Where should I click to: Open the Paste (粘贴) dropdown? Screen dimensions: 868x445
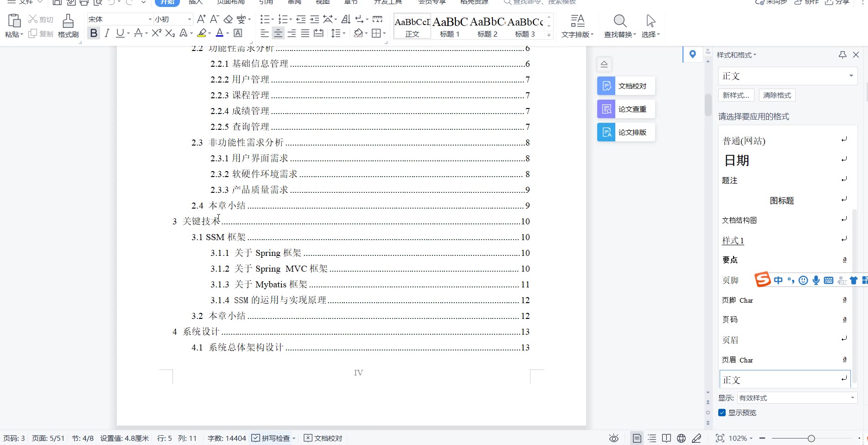14,34
